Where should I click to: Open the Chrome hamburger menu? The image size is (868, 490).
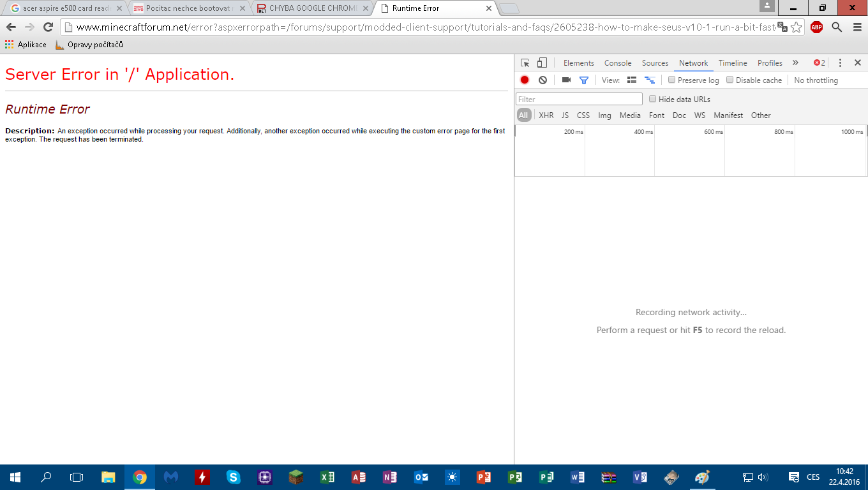click(857, 27)
